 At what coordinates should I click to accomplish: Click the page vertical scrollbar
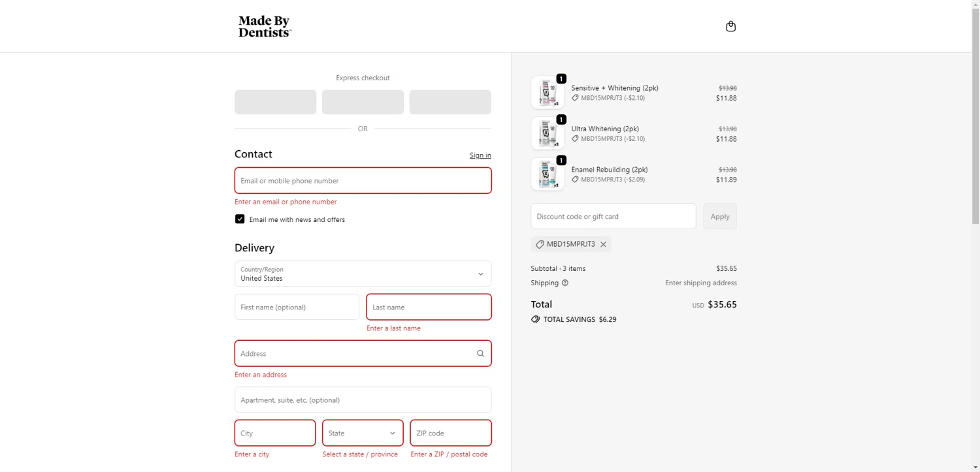[975, 118]
